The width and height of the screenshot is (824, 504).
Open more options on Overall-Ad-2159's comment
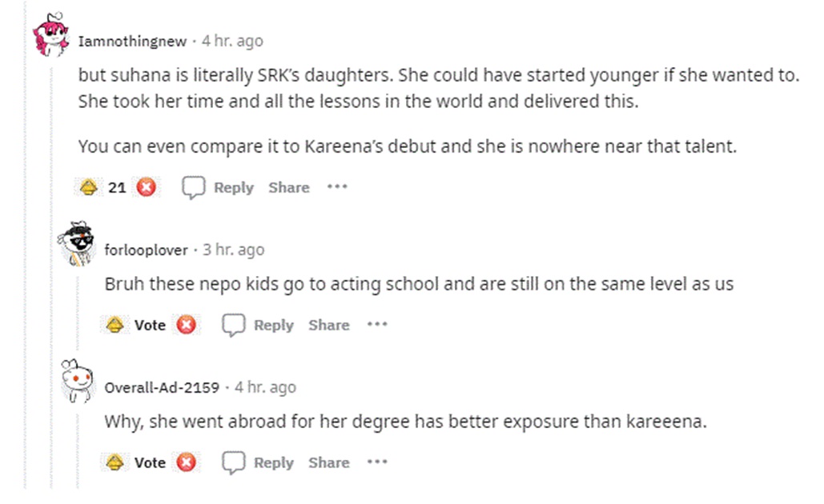pos(377,463)
